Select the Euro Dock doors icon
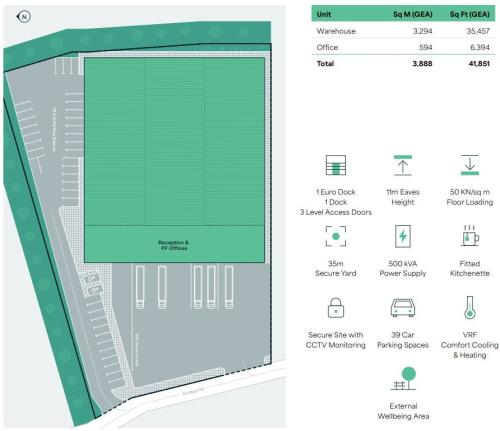Image resolution: width=500 pixels, height=431 pixels. 336,165
